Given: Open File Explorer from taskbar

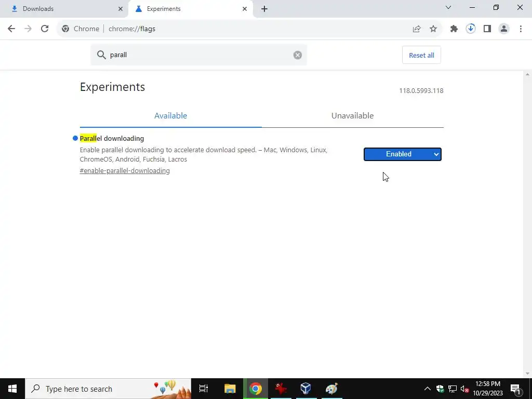Looking at the screenshot, I should tap(230, 389).
